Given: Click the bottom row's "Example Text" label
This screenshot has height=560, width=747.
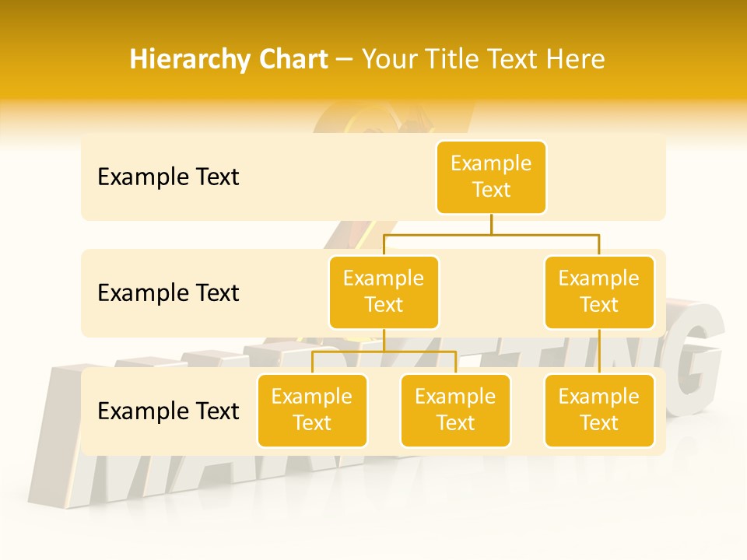Looking at the screenshot, I should [168, 411].
